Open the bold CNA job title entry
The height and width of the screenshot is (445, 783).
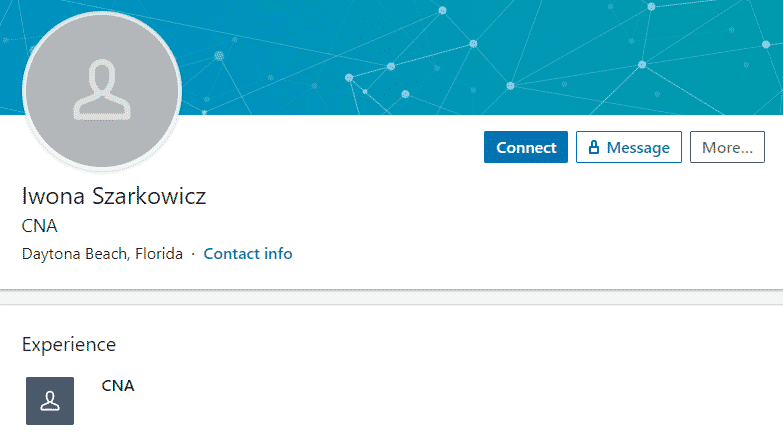pyautogui.click(x=118, y=386)
